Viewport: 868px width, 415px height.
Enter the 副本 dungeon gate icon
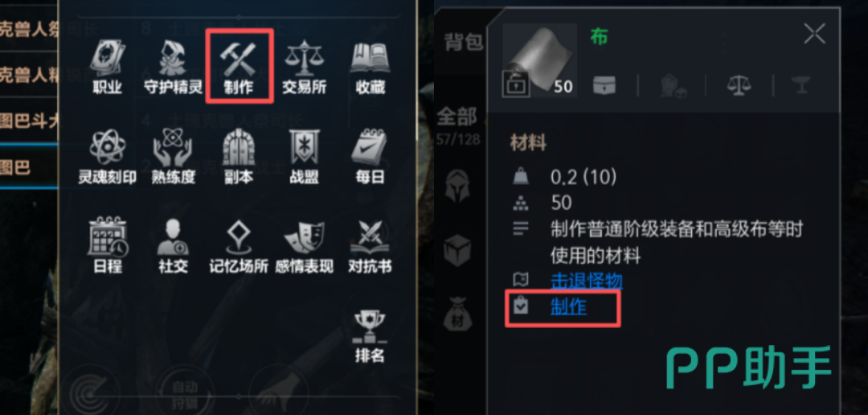coord(239,156)
